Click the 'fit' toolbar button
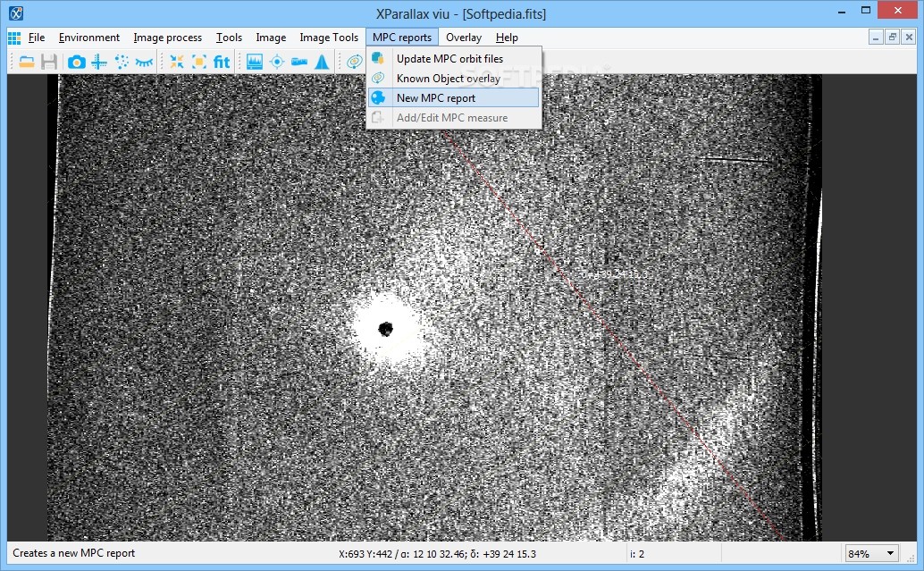Screen dimensions: 924x571 click(x=222, y=62)
